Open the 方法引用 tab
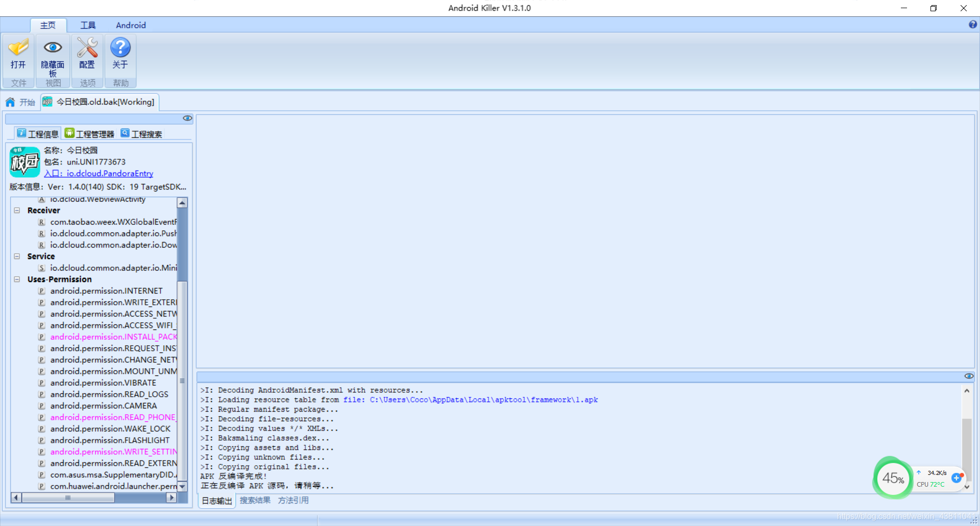The image size is (980, 526). (x=293, y=500)
